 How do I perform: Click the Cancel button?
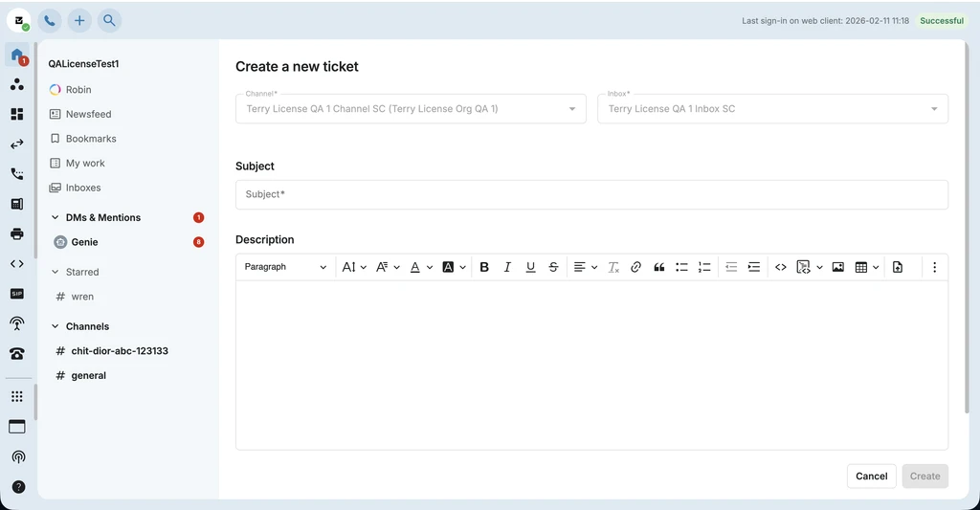click(x=871, y=477)
